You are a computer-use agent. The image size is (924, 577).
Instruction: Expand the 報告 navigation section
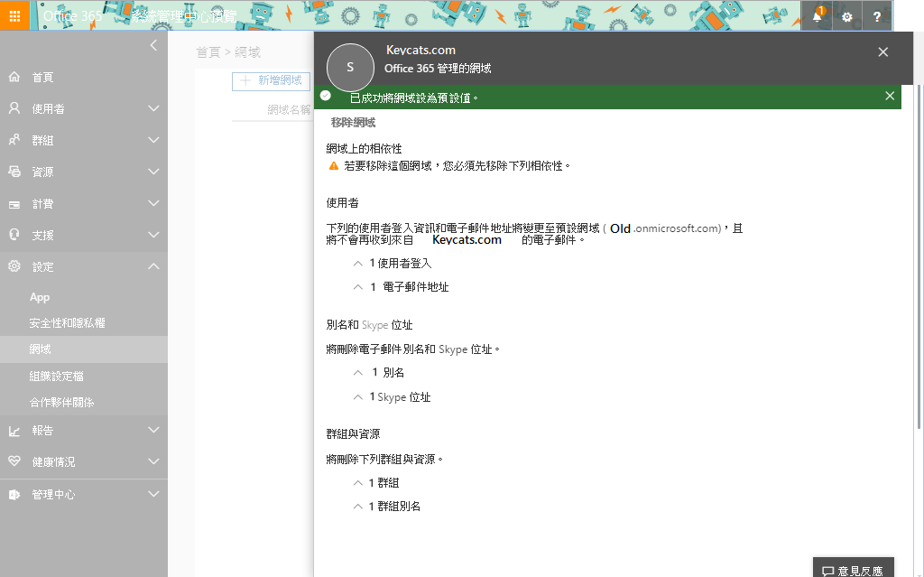coord(153,430)
